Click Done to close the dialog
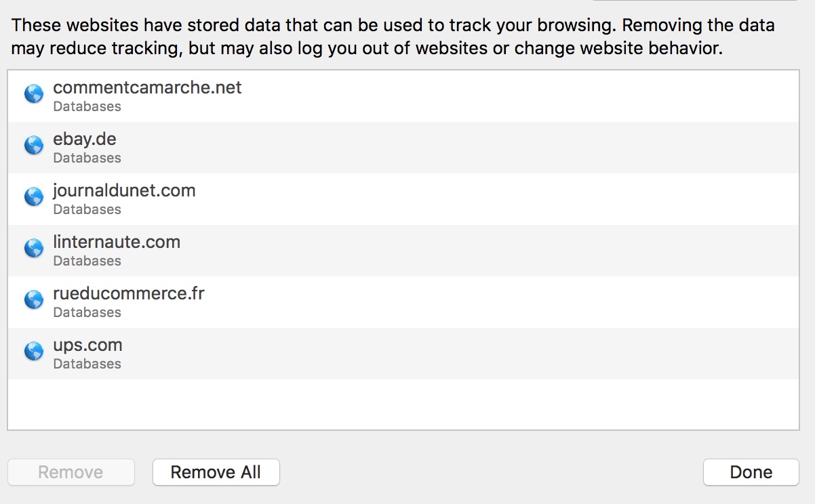This screenshot has height=504, width=815. point(751,472)
